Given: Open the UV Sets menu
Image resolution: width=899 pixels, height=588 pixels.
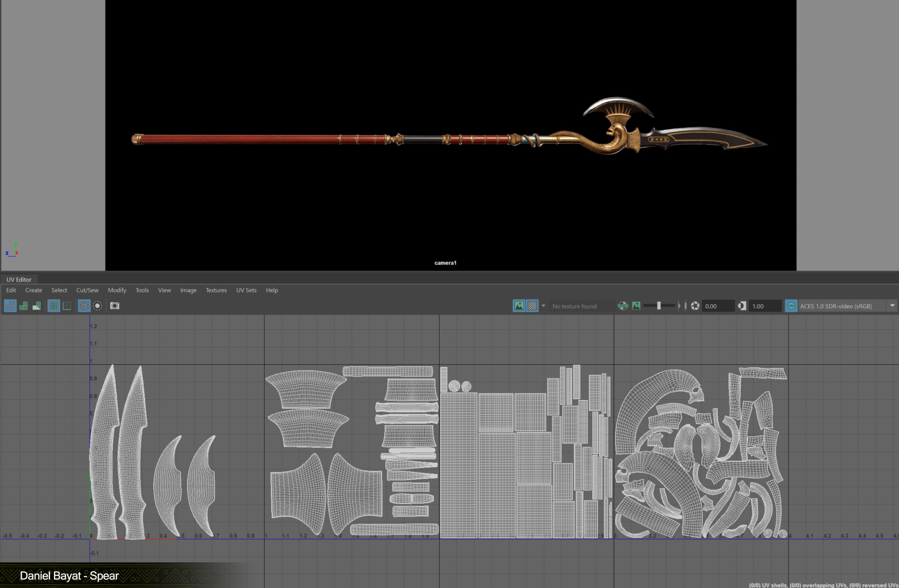Looking at the screenshot, I should click(x=246, y=290).
